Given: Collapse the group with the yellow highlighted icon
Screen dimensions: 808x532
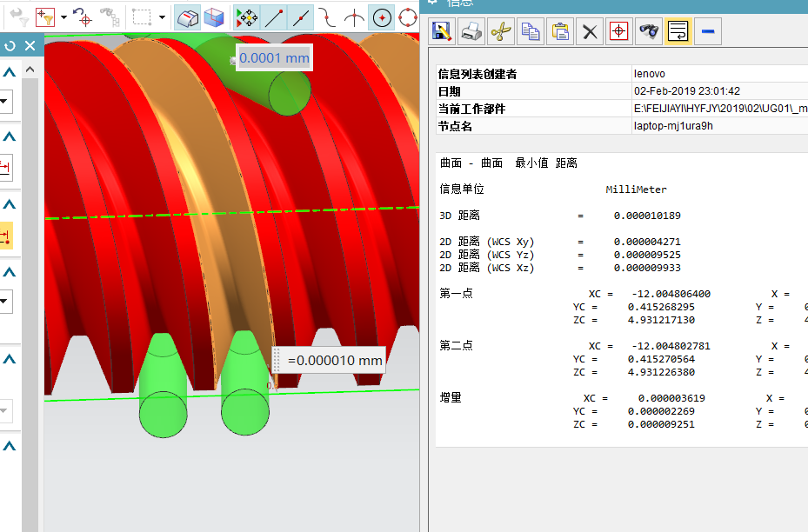Looking at the screenshot, I should tap(10, 204).
